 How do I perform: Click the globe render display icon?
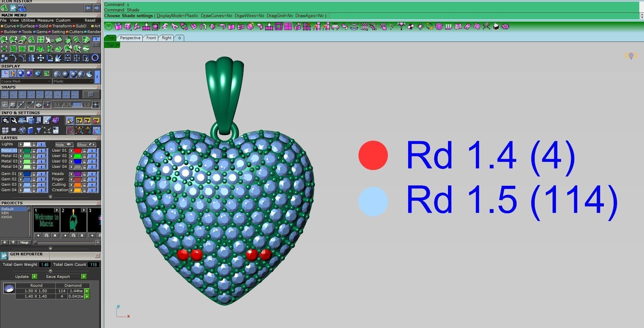pyautogui.click(x=38, y=74)
